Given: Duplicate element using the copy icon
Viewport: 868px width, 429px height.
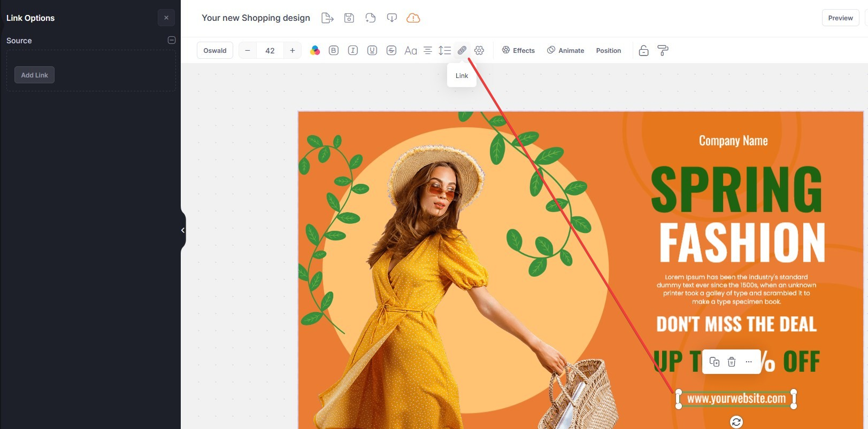Looking at the screenshot, I should [715, 362].
